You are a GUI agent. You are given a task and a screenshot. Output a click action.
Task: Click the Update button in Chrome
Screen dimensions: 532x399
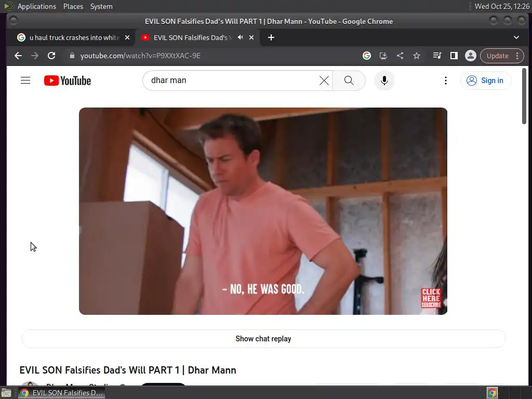click(497, 56)
